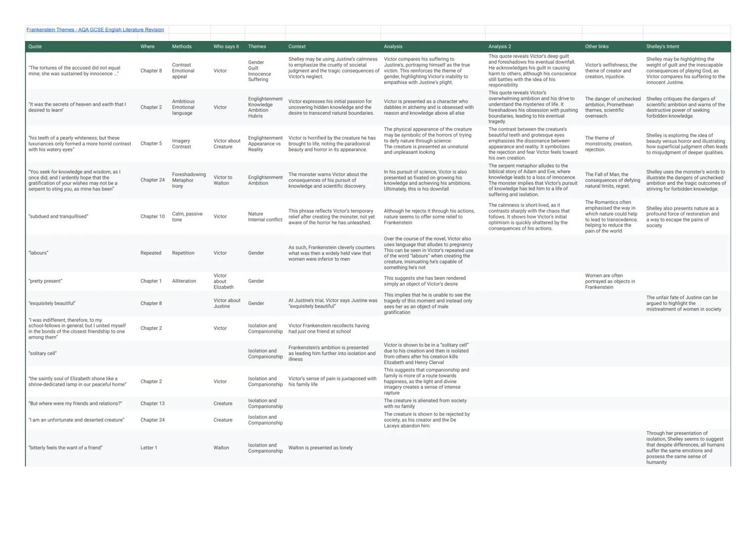Click the "Chapter 10" cell
The height and width of the screenshot is (534, 756).
coord(152,217)
